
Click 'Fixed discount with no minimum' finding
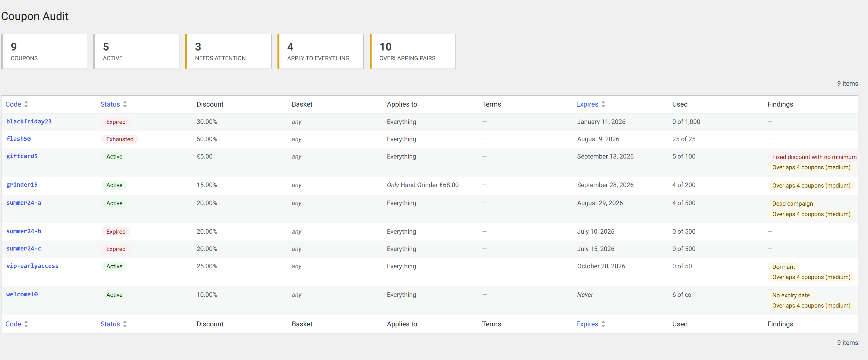pyautogui.click(x=814, y=157)
